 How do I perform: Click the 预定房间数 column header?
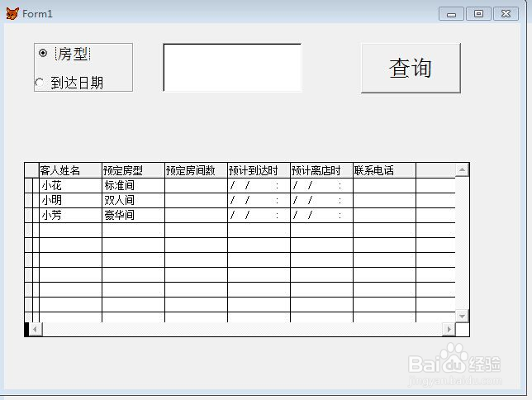196,170
